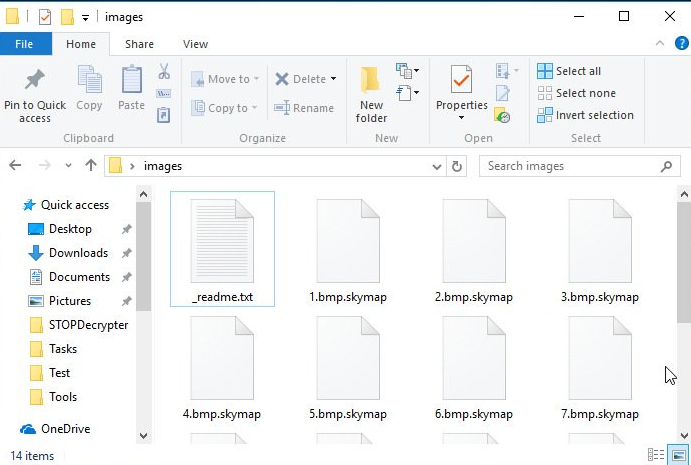Click Select all in ribbon
691x465 pixels.
point(569,71)
